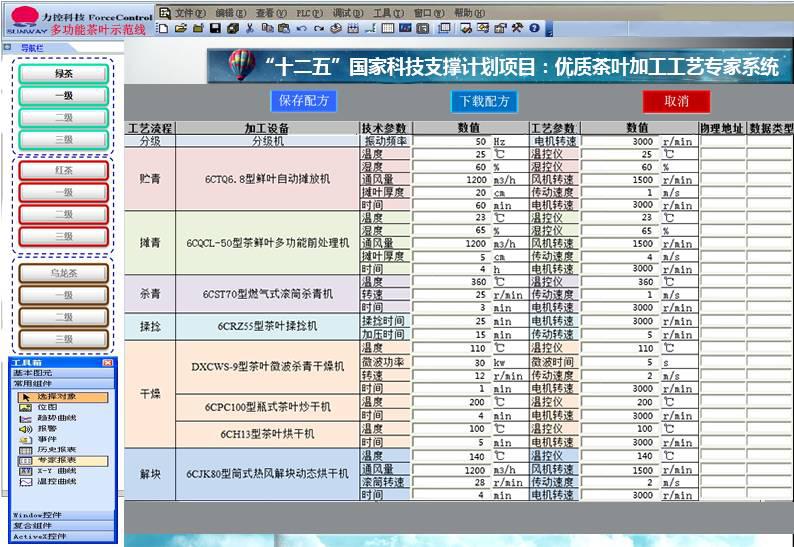Click the 下载配方 download button
This screenshot has height=547, width=794.
click(x=484, y=101)
